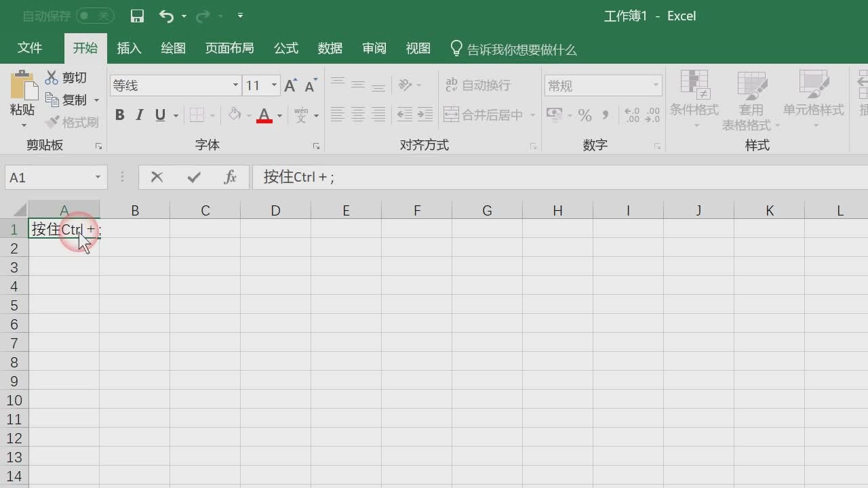Toggle Bold formatting
This screenshot has width=868, height=488.
point(119,115)
